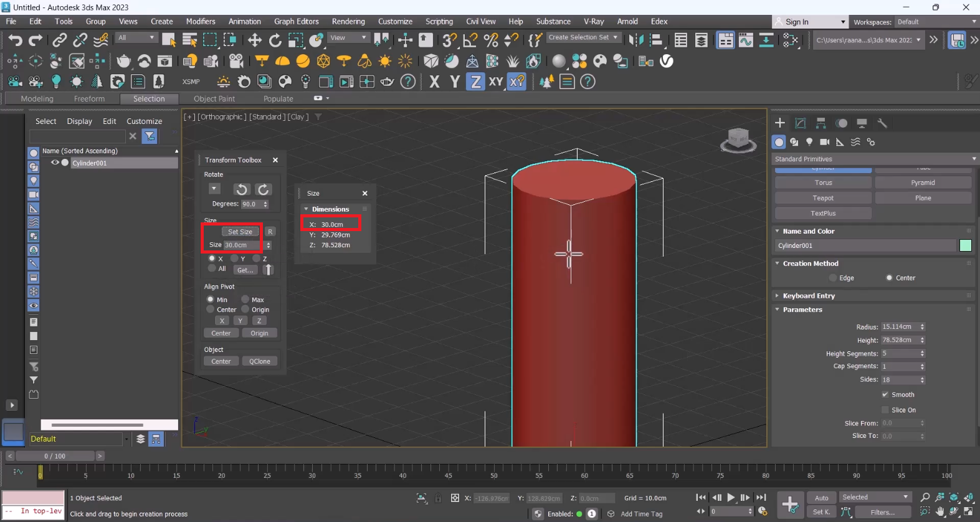Click the Teapot render icon
This screenshot has width=980, height=522.
point(124,61)
